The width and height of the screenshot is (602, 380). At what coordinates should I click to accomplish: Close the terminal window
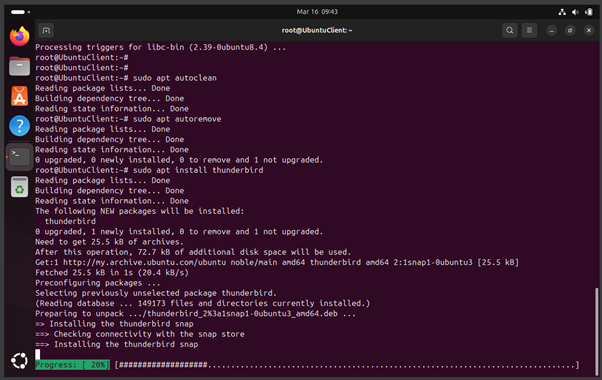point(589,30)
